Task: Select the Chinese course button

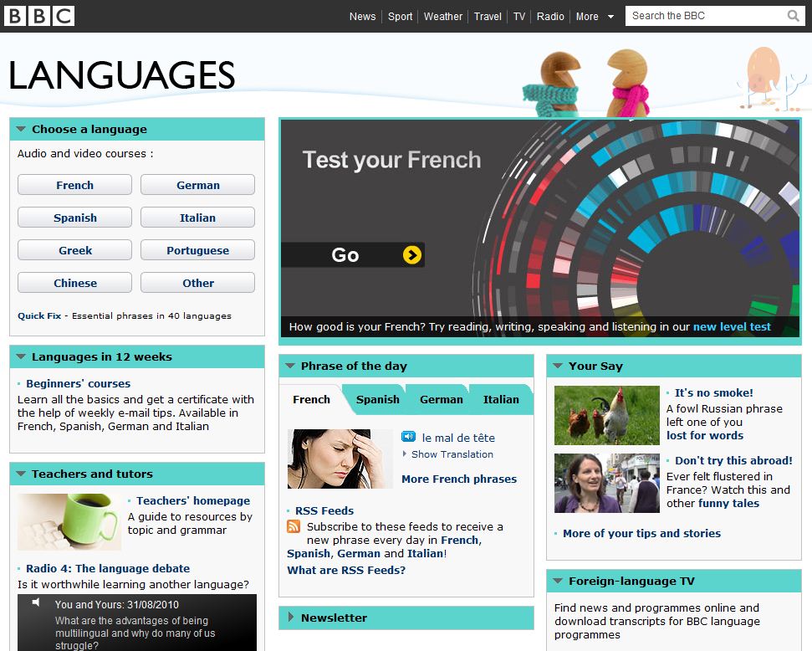Action: coord(75,283)
